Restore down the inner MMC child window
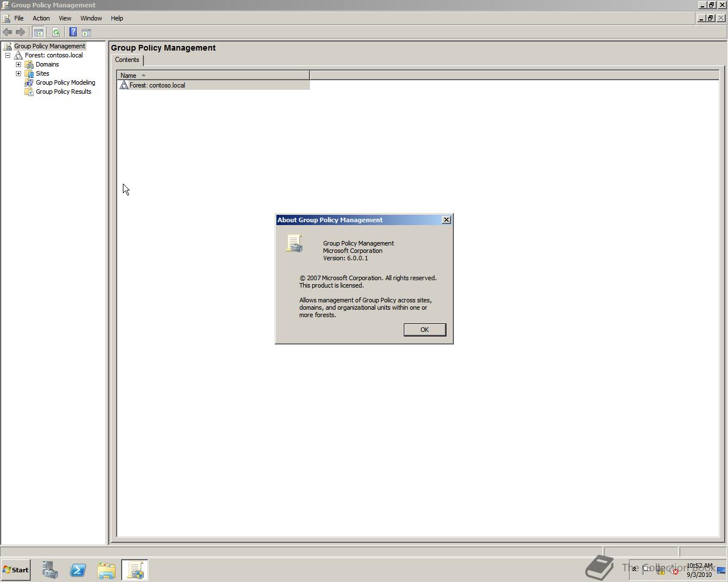 click(710, 18)
